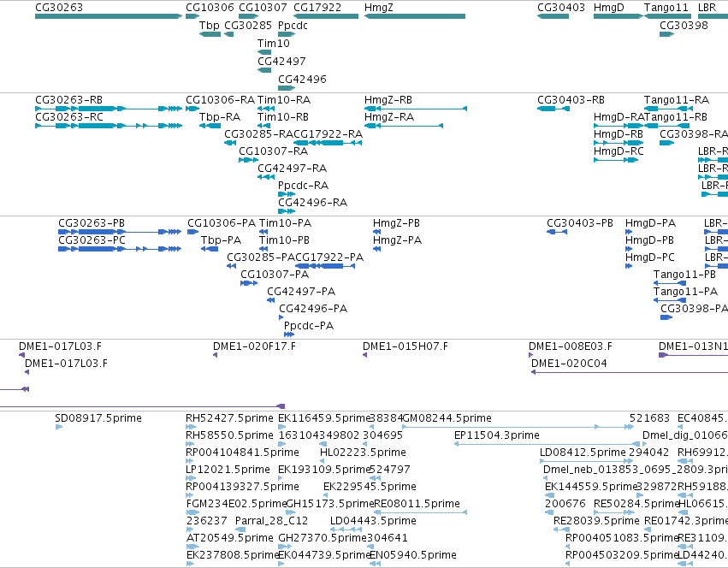
Task: Select the CG10306-PA protein label
Action: click(222, 223)
